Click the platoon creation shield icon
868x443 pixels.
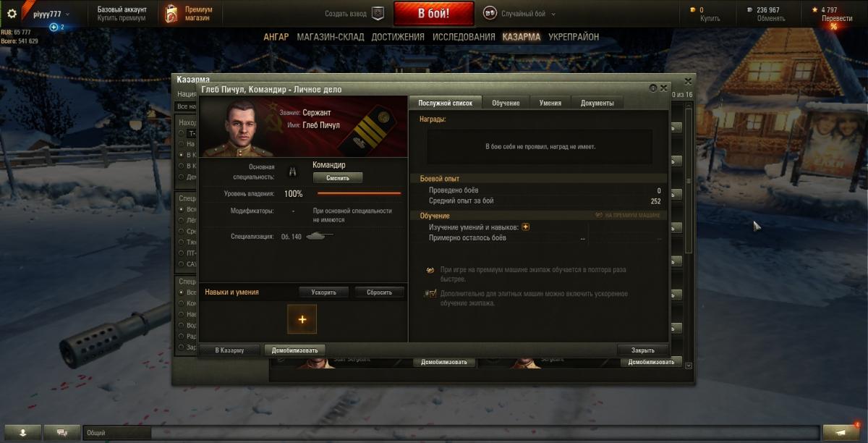click(x=378, y=14)
